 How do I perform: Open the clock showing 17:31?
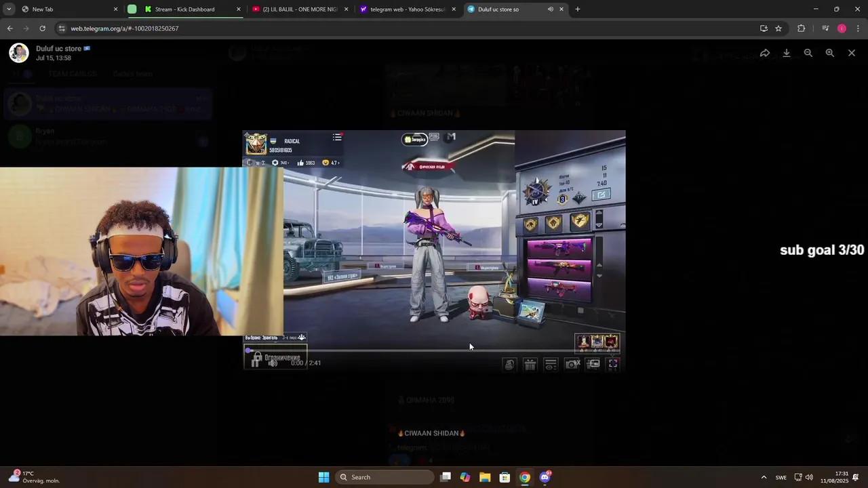[x=834, y=477]
